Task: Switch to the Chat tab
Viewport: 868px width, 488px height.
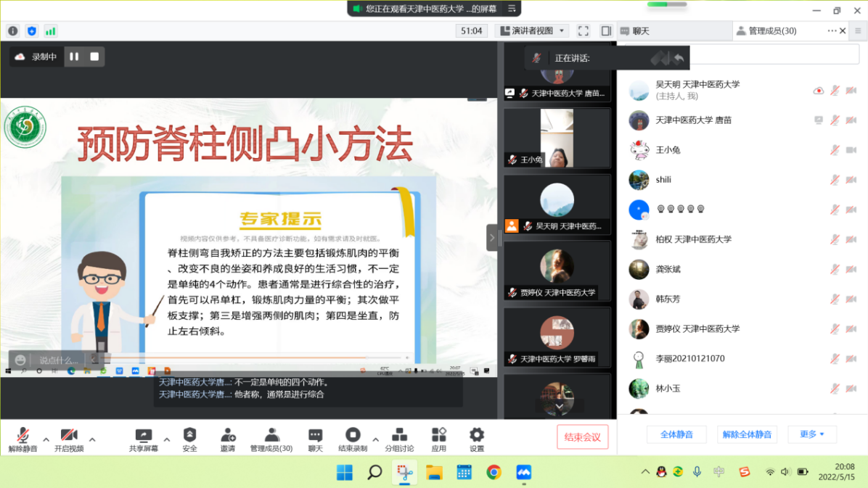Action: pos(674,31)
